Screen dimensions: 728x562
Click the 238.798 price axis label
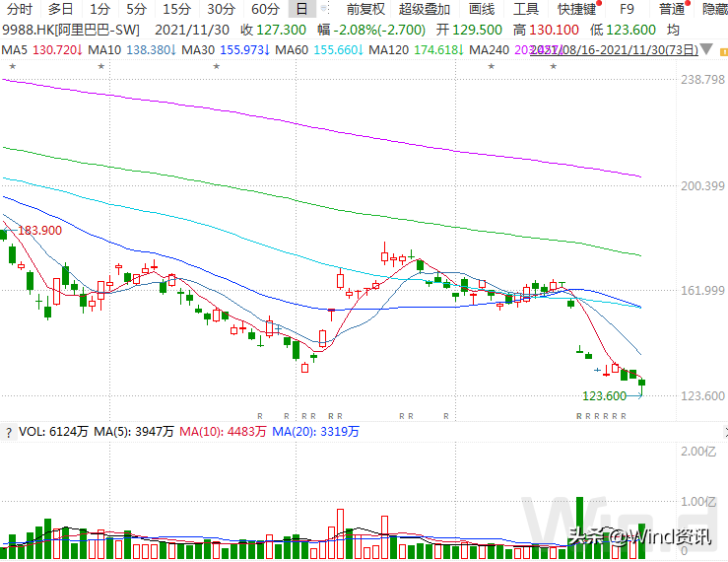tap(702, 80)
